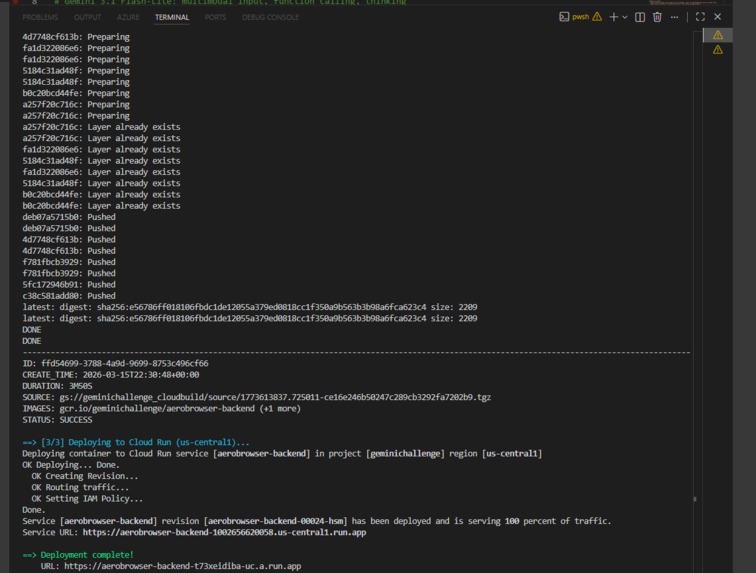Click the revision name 'aerobrowser-backend-00024-hsm'
Viewport: 756px width, 573px height.
[276, 521]
